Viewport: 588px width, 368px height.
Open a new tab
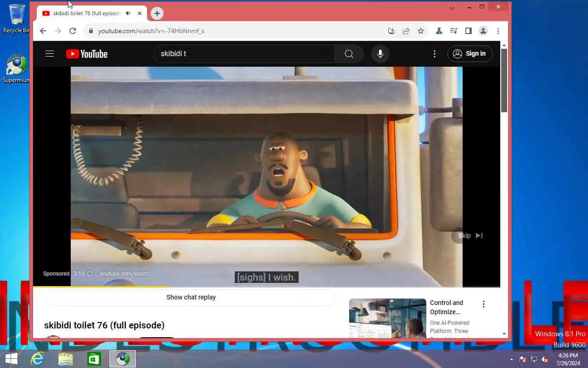point(157,13)
